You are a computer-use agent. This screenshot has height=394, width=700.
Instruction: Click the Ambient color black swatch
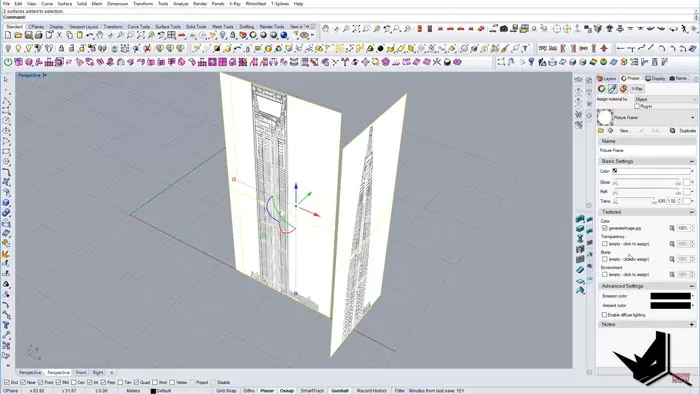pyautogui.click(x=670, y=306)
